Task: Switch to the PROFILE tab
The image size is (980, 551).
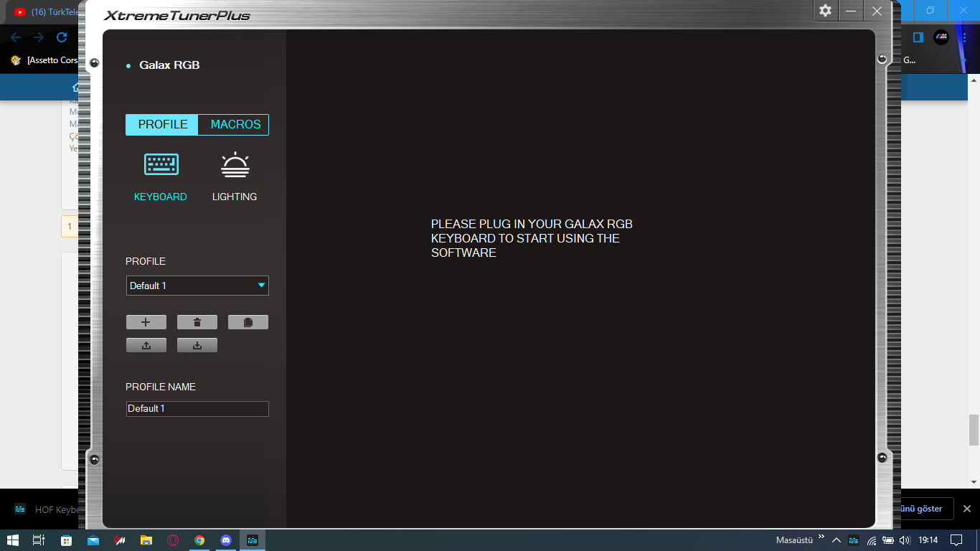Action: pyautogui.click(x=162, y=125)
